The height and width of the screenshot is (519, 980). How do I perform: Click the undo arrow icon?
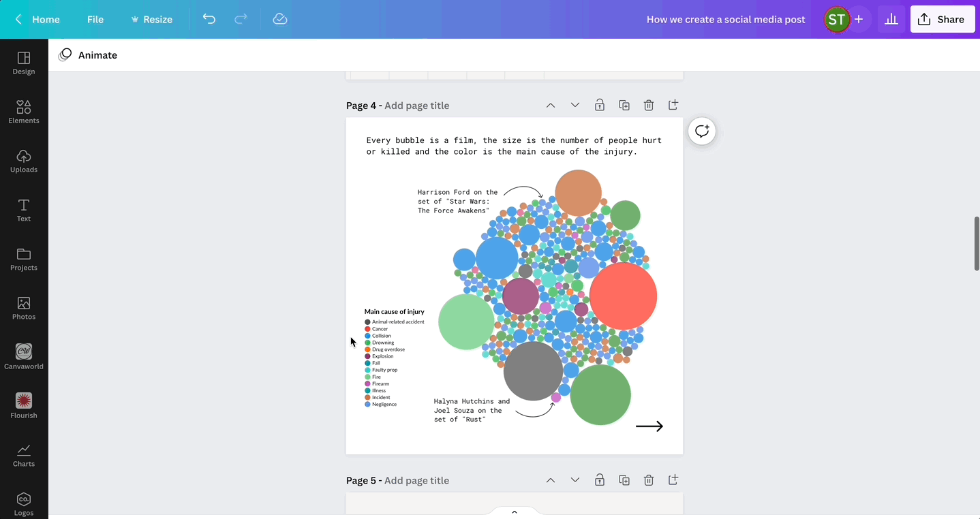coord(209,19)
